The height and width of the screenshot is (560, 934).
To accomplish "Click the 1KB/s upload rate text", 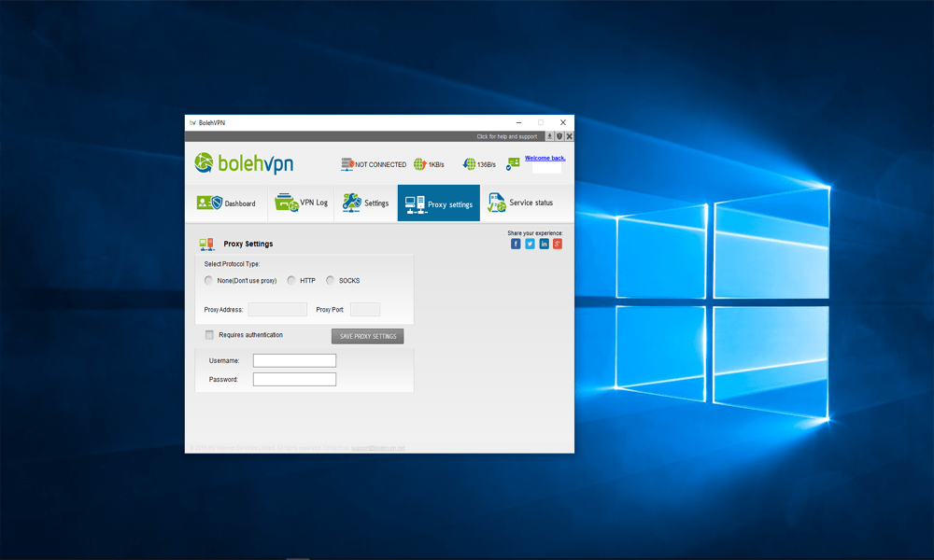I will [436, 165].
